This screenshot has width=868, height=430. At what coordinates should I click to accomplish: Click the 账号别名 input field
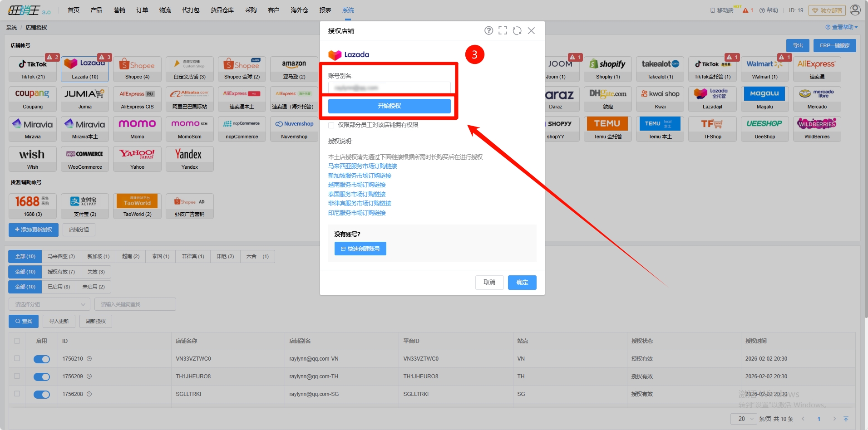pyautogui.click(x=389, y=88)
